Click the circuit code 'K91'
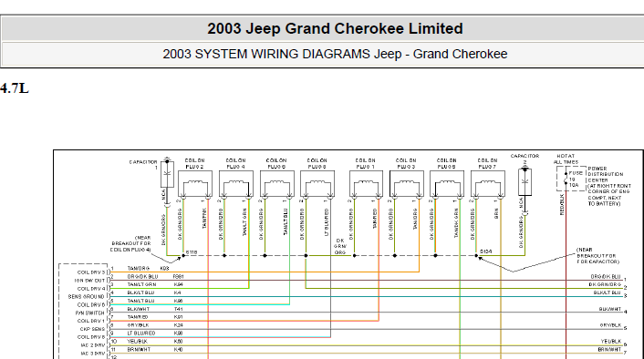This screenshot has width=644, height=359. click(x=178, y=317)
